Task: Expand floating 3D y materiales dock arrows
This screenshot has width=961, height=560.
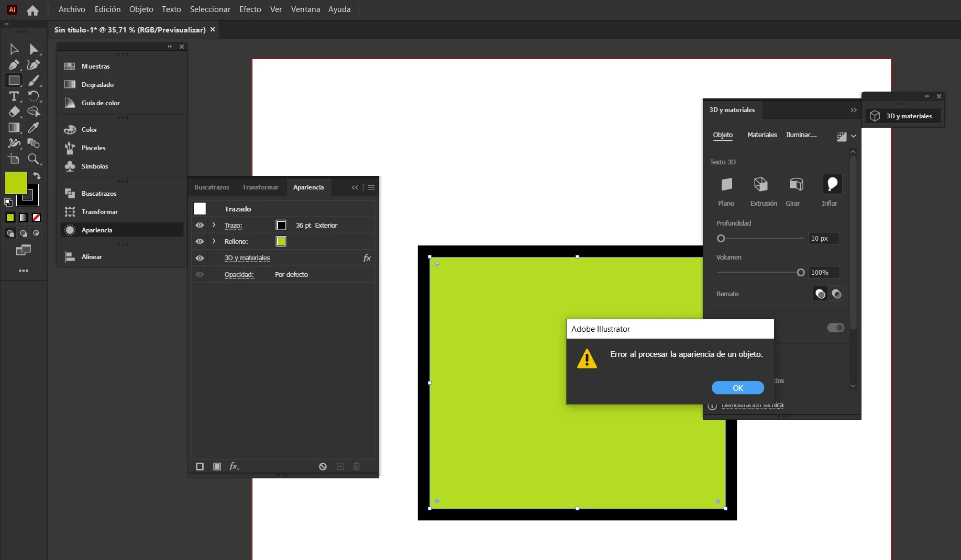Action: pyautogui.click(x=927, y=96)
